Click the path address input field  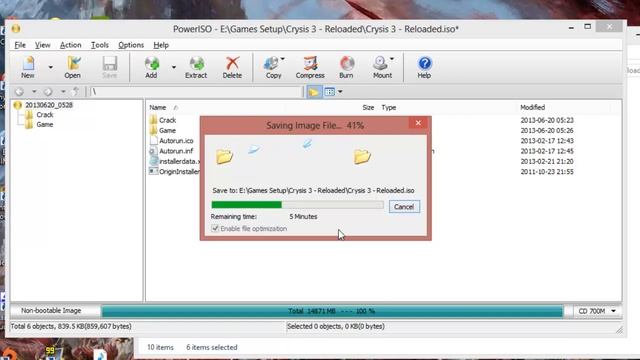196,92
